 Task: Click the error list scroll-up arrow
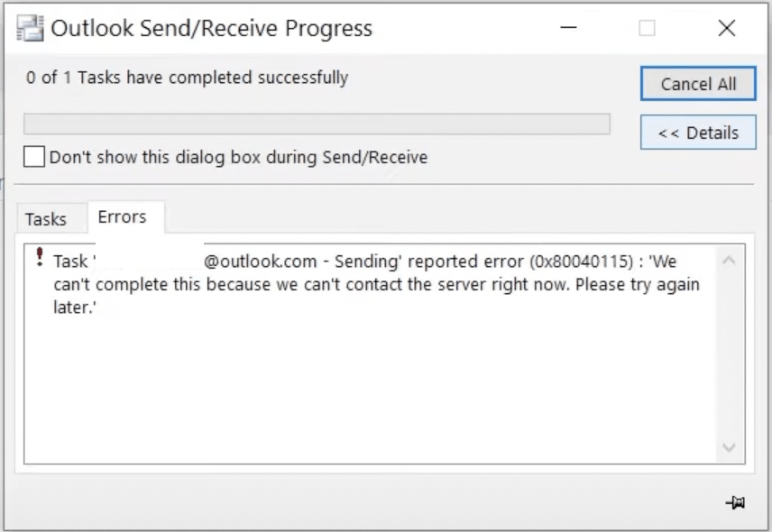(x=730, y=261)
